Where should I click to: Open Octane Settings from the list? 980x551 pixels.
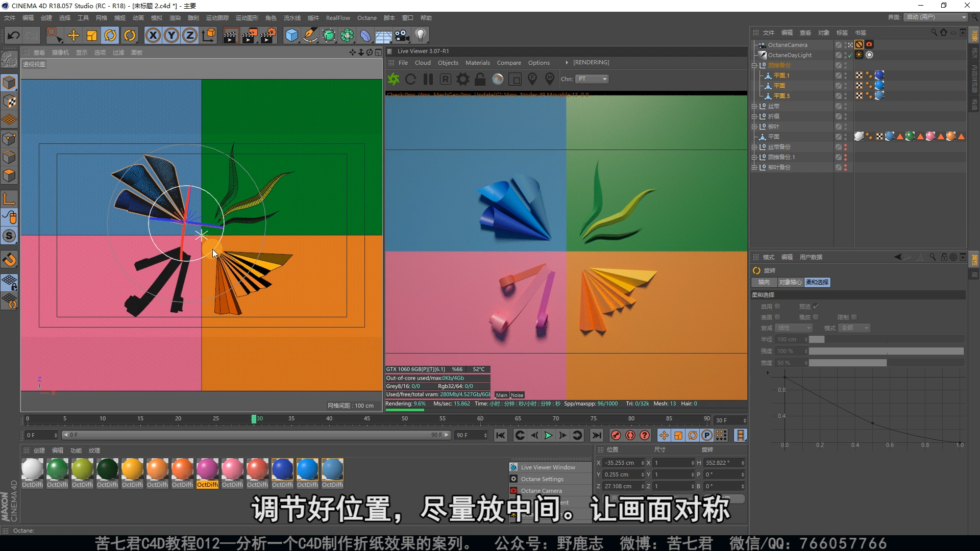(542, 479)
